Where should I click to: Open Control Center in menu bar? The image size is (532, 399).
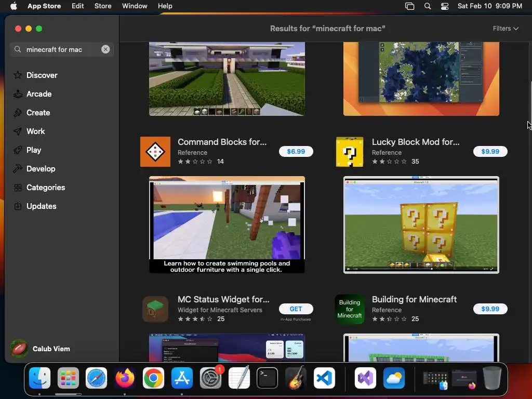pyautogui.click(x=445, y=6)
